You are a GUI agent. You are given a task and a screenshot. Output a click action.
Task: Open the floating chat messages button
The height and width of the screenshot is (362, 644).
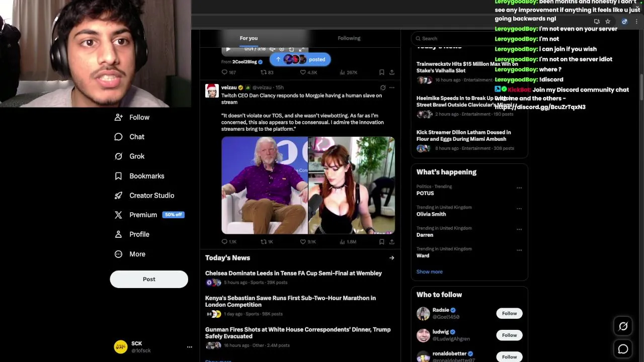tap(623, 348)
